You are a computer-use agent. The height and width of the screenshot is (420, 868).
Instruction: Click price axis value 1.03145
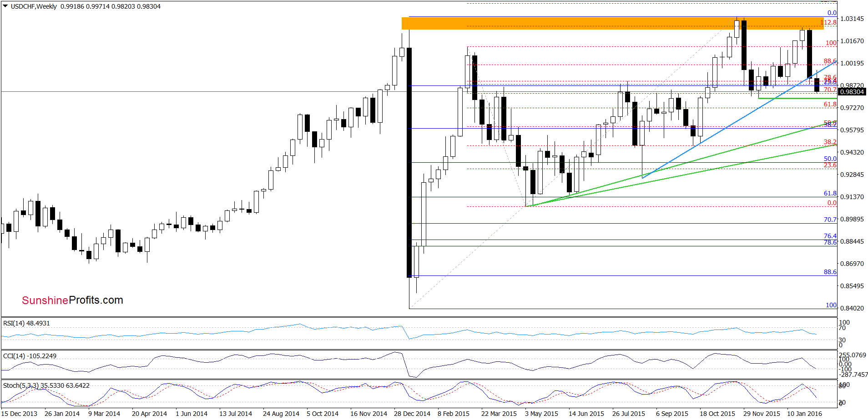click(x=852, y=19)
